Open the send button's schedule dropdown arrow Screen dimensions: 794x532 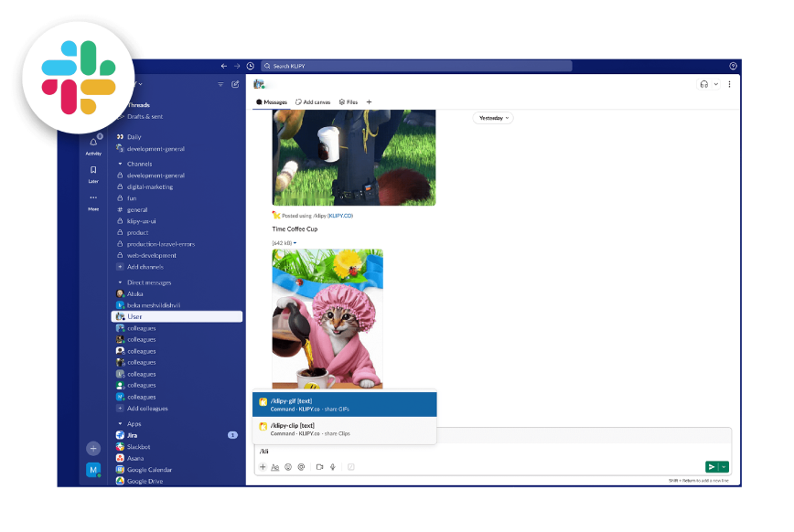pyautogui.click(x=725, y=466)
